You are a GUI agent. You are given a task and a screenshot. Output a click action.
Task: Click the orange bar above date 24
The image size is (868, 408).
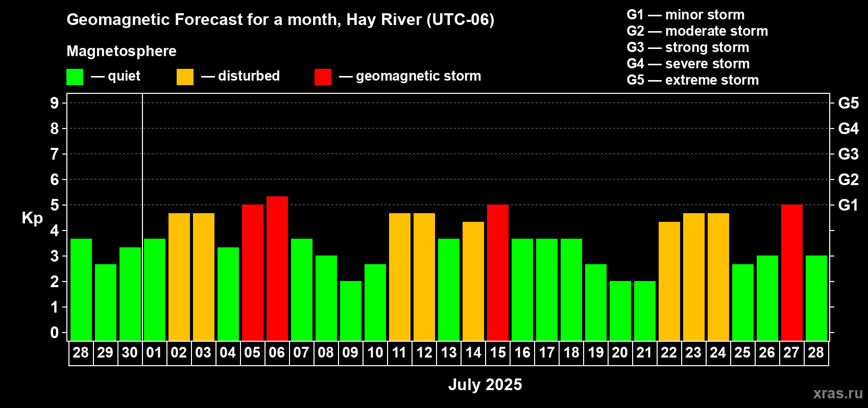718,277
